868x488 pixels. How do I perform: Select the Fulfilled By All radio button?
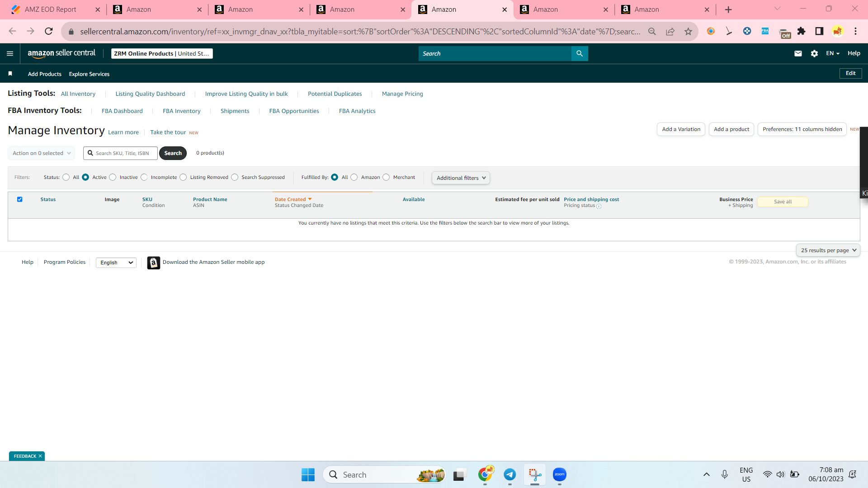(x=335, y=177)
